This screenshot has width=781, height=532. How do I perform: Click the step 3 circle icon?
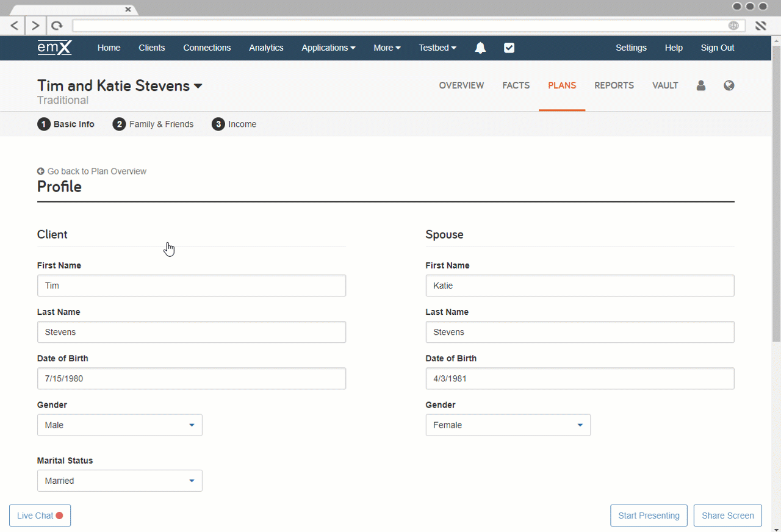click(x=218, y=124)
